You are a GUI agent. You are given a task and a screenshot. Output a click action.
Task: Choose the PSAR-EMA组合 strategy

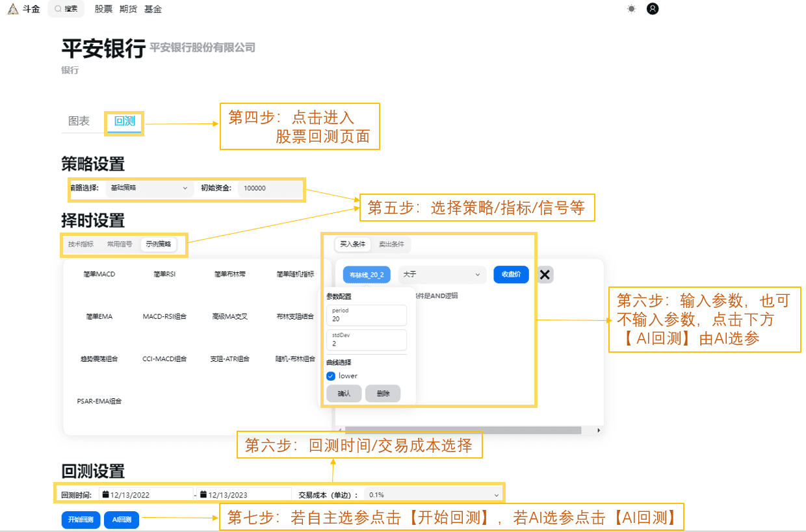(x=99, y=401)
